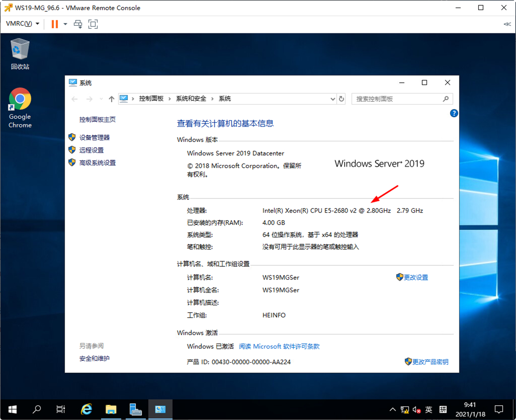This screenshot has height=420, width=516.
Task: Open 设备管理器 link
Action: click(94, 137)
